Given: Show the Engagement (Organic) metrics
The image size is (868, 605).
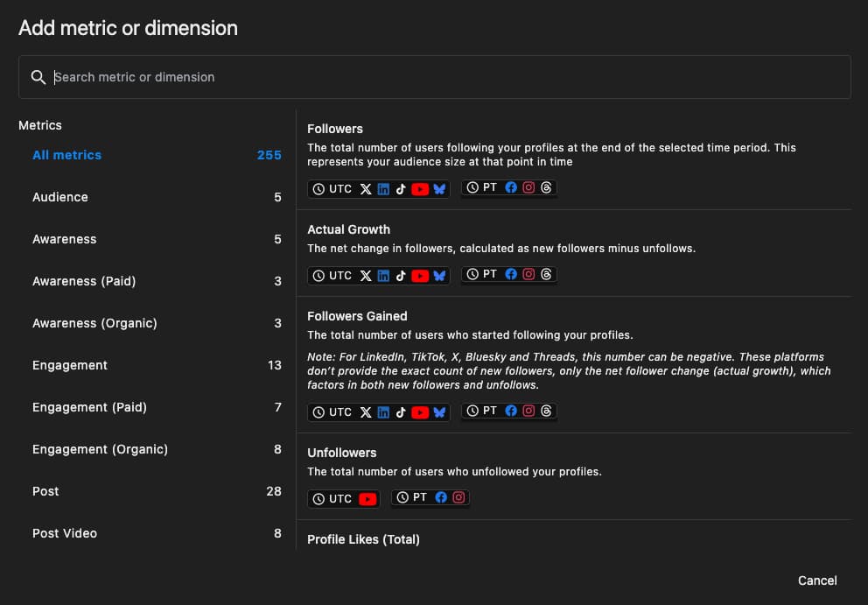Looking at the screenshot, I should point(100,449).
